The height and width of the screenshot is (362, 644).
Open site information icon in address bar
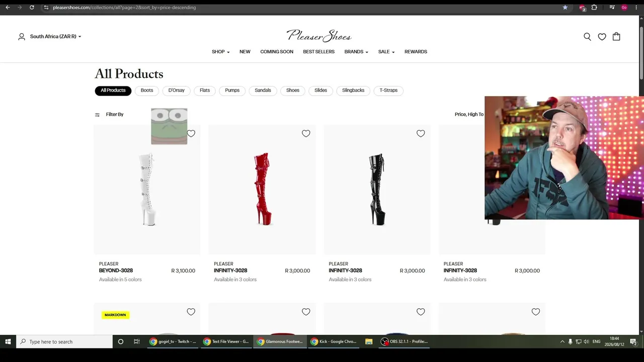pyautogui.click(x=46, y=8)
